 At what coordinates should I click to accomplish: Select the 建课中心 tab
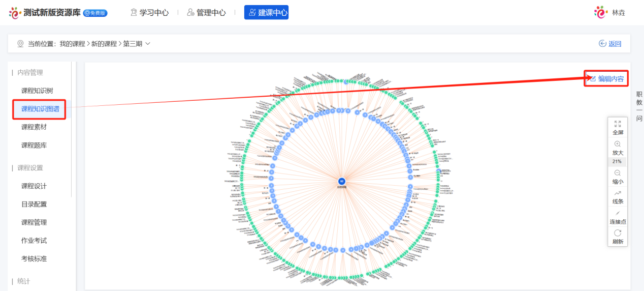point(266,12)
